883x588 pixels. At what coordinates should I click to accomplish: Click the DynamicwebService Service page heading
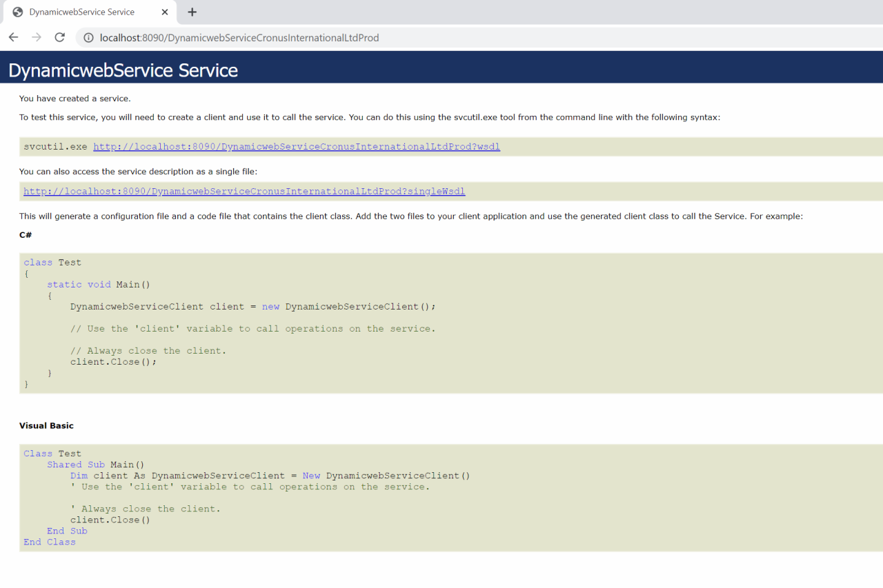pos(123,70)
